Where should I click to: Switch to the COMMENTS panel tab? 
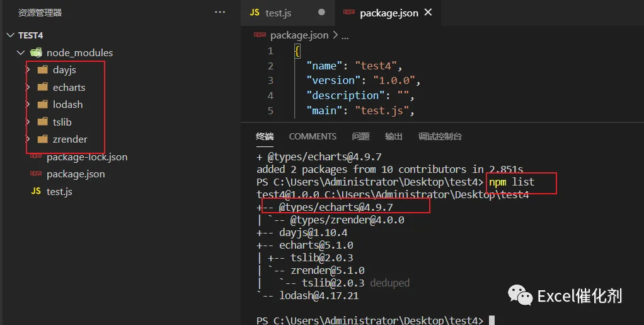tap(313, 136)
